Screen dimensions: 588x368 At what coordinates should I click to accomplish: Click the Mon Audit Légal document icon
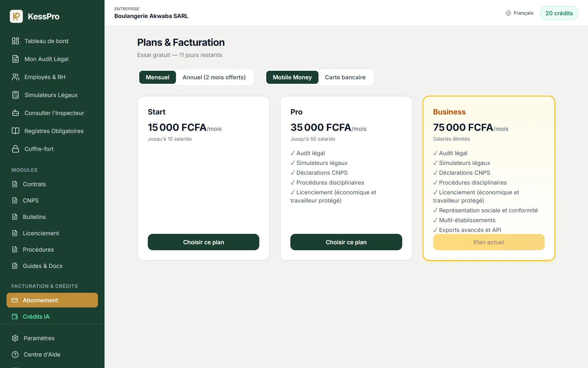click(x=15, y=59)
